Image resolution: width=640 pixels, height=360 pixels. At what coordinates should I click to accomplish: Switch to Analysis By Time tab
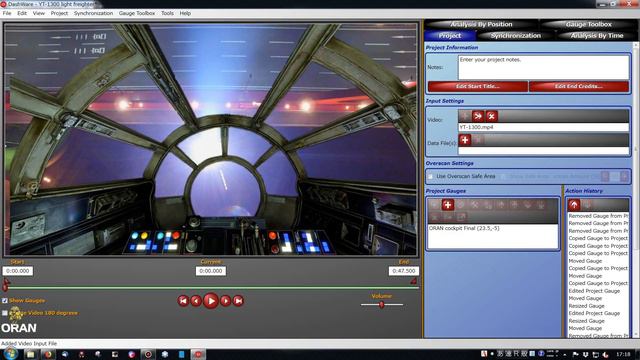(x=597, y=36)
